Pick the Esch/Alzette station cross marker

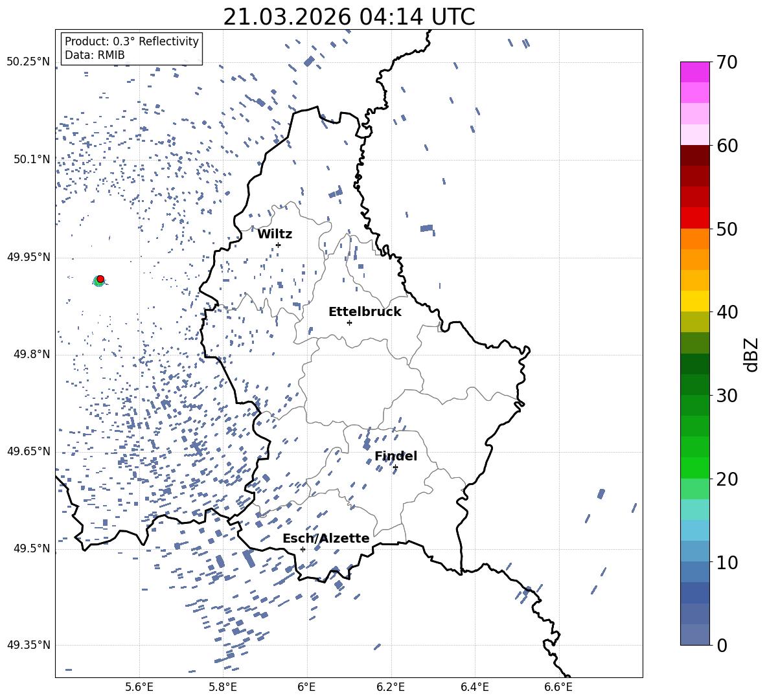(x=303, y=549)
